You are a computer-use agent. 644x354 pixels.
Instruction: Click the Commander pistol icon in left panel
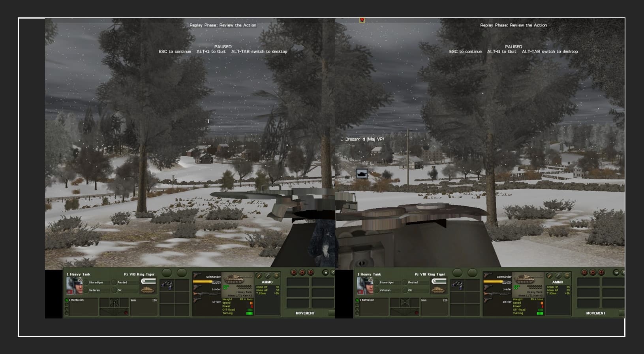[x=197, y=275]
